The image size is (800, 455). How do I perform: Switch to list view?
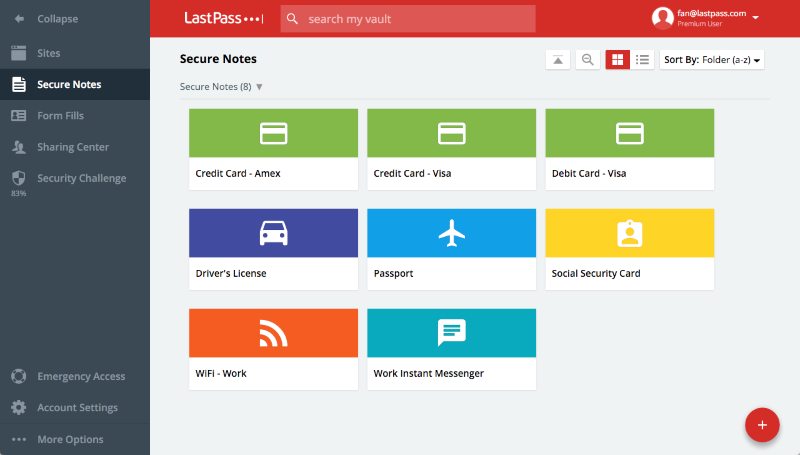[x=643, y=60]
